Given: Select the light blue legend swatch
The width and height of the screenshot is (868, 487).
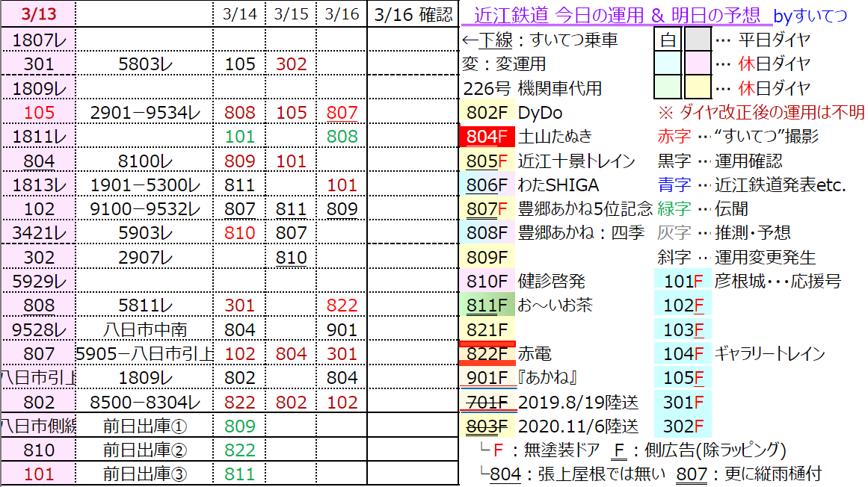Looking at the screenshot, I should point(668,63).
